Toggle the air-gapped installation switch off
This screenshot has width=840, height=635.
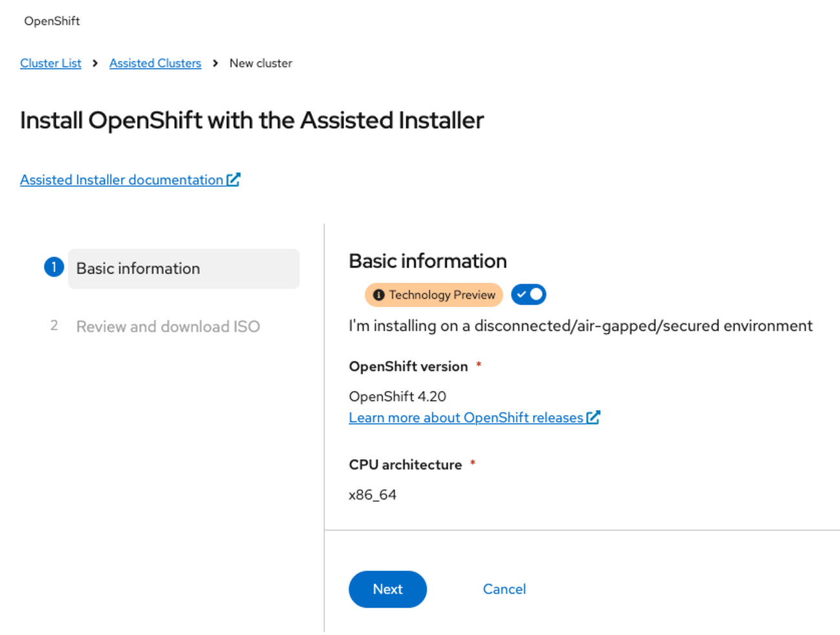528,294
